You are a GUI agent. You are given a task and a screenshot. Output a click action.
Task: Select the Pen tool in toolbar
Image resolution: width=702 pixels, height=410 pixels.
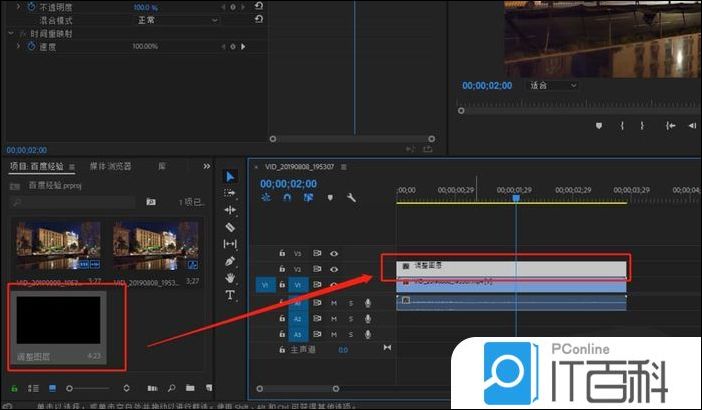tap(230, 261)
